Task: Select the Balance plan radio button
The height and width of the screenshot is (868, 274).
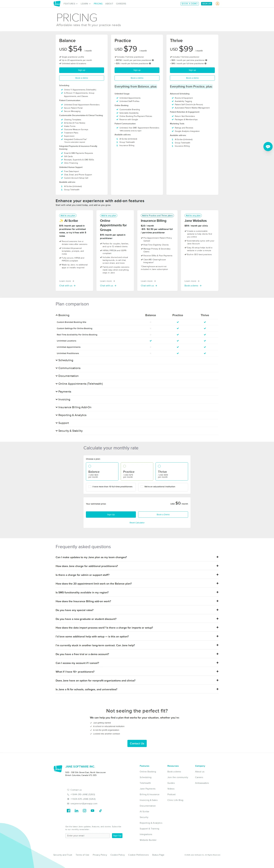Action: click(90, 466)
